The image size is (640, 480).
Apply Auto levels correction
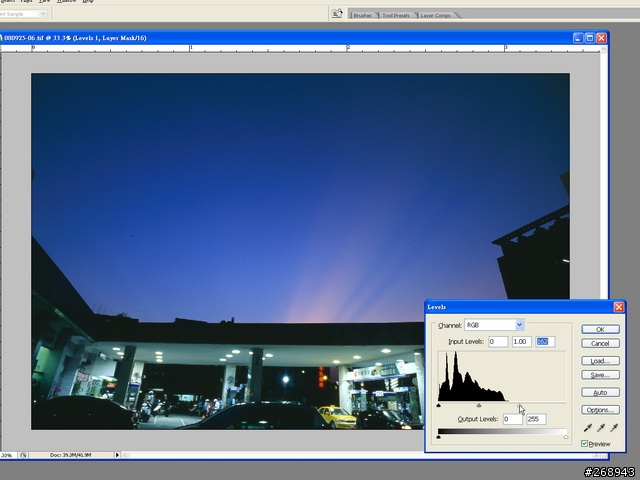coord(600,392)
